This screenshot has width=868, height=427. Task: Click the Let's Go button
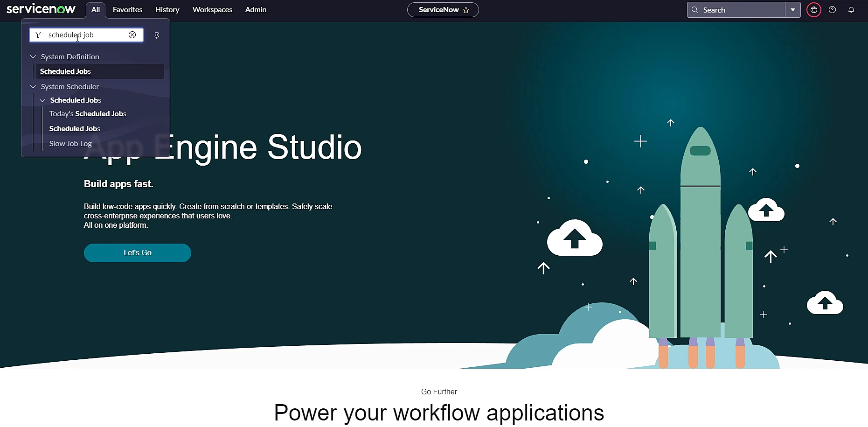138,253
